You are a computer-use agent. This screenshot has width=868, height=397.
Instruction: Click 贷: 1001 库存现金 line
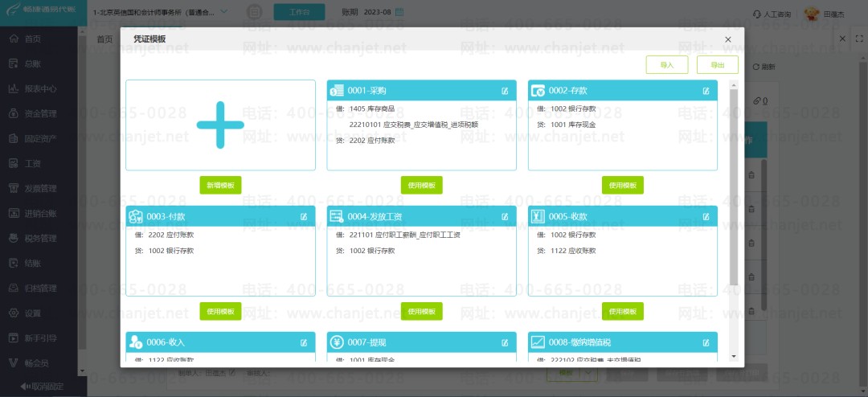pyautogui.click(x=567, y=125)
